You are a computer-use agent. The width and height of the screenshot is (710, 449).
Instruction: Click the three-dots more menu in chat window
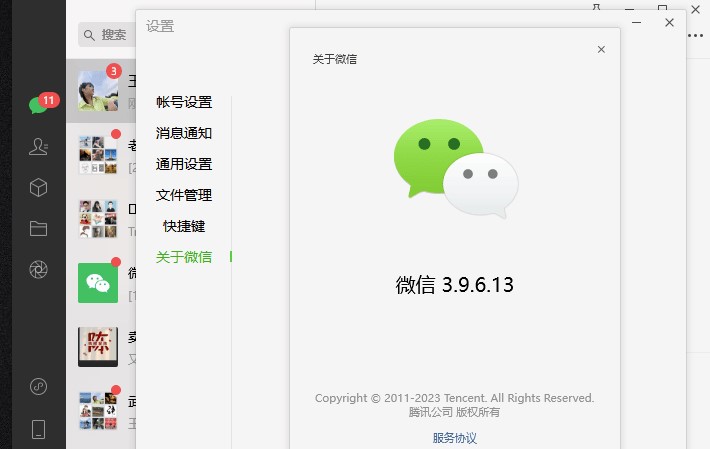click(696, 36)
